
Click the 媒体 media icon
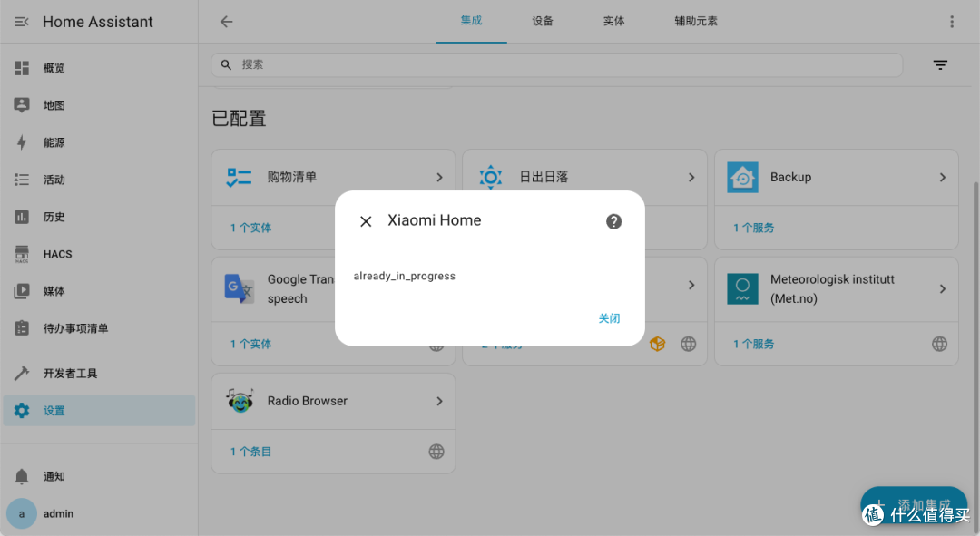22,291
